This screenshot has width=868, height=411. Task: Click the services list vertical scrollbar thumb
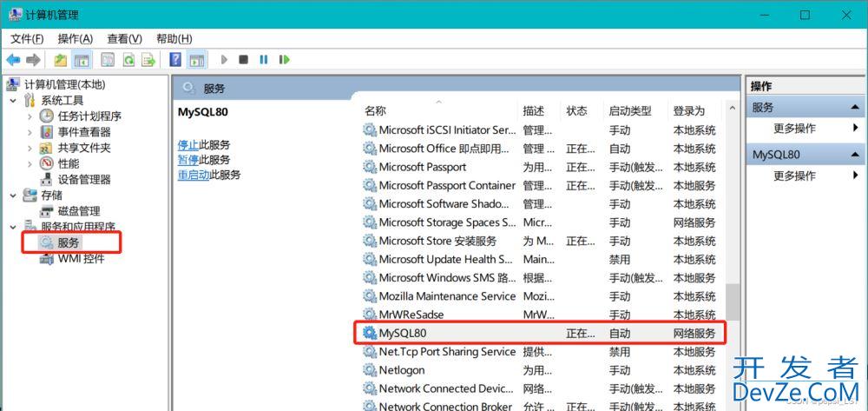point(733,302)
